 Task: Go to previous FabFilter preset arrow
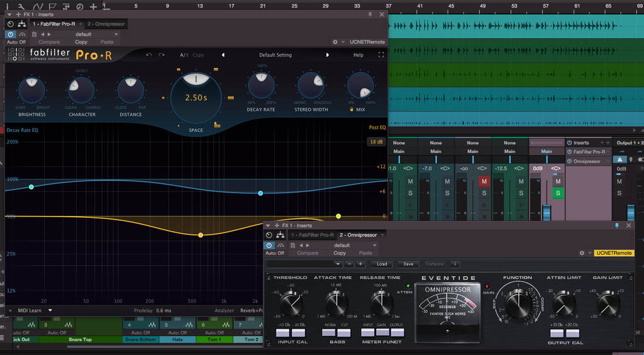tap(223, 55)
